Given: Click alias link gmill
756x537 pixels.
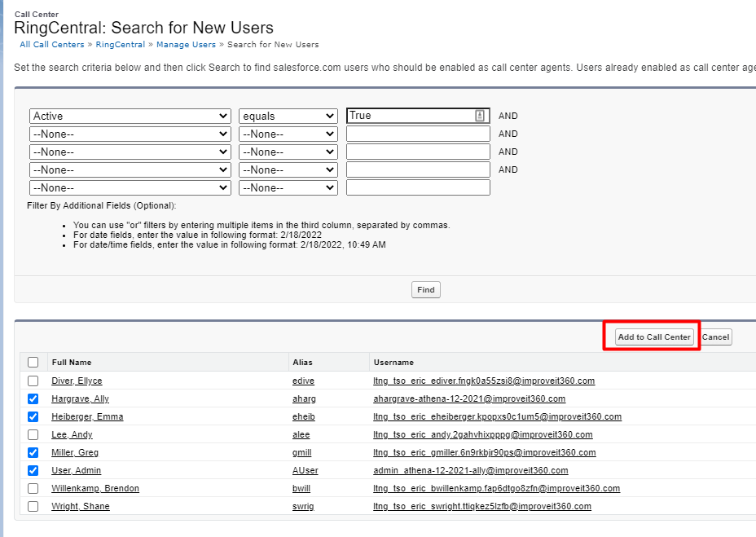Looking at the screenshot, I should (x=301, y=452).
